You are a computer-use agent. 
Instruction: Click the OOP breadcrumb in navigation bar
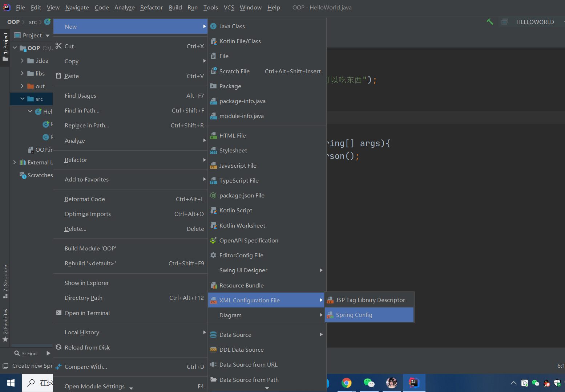13,22
